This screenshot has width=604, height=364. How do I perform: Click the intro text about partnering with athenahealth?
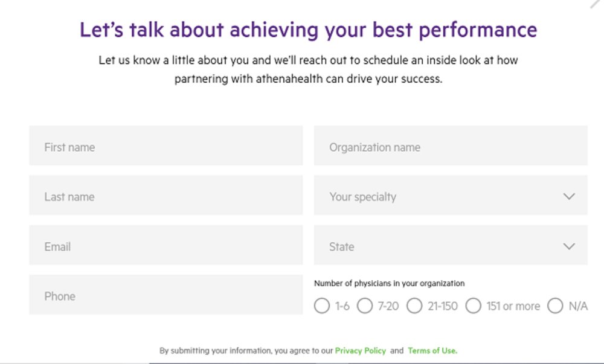309,69
